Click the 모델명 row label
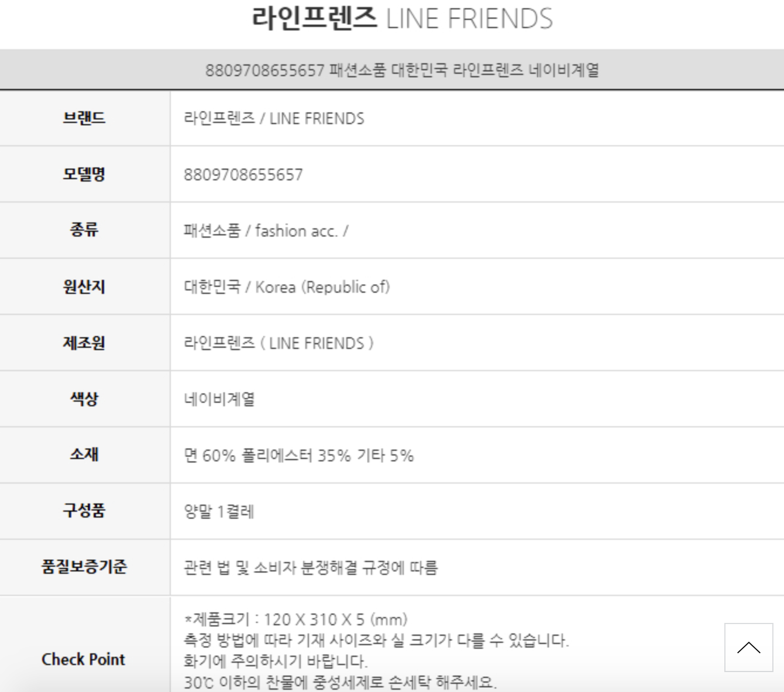 click(84, 174)
